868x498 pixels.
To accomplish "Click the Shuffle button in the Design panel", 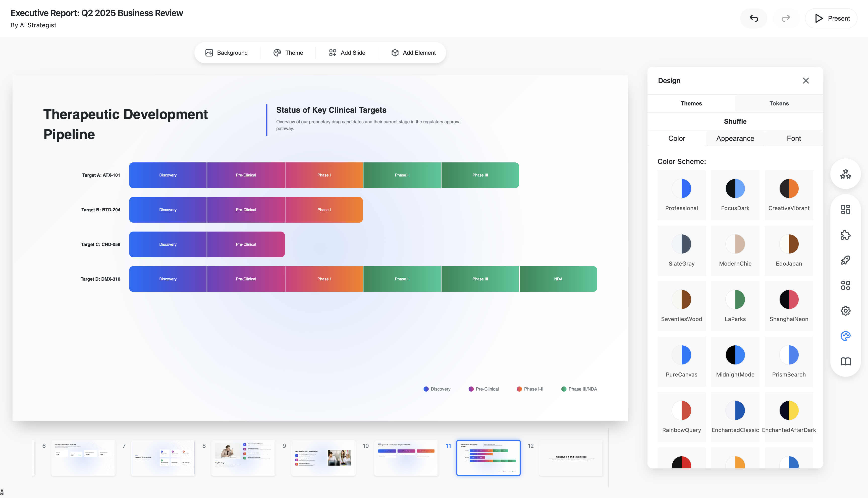I will click(735, 121).
